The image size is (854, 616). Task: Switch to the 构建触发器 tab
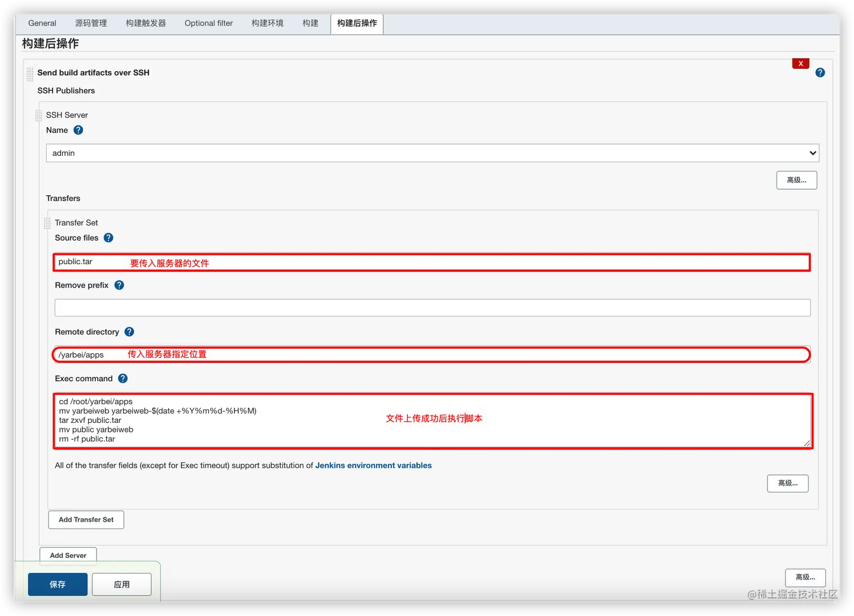click(x=146, y=23)
